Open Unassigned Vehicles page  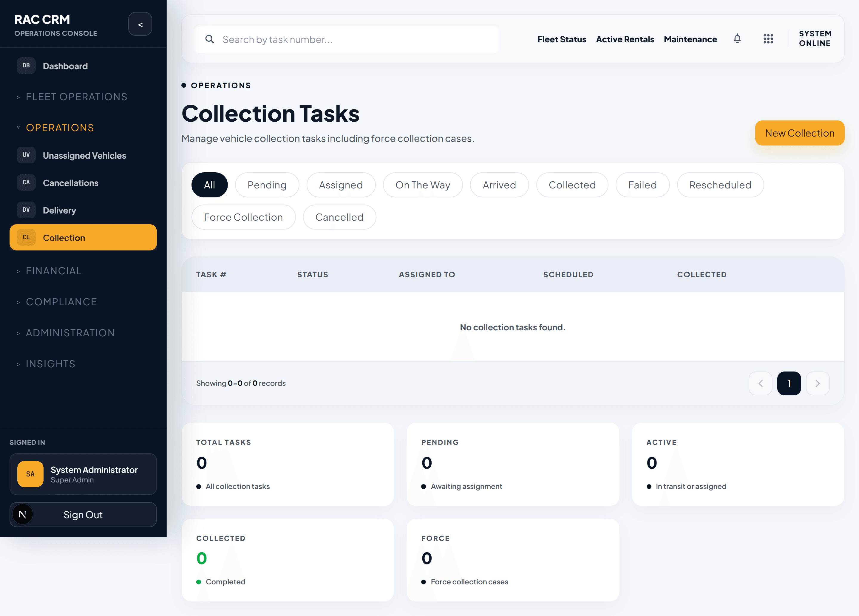pyautogui.click(x=83, y=155)
